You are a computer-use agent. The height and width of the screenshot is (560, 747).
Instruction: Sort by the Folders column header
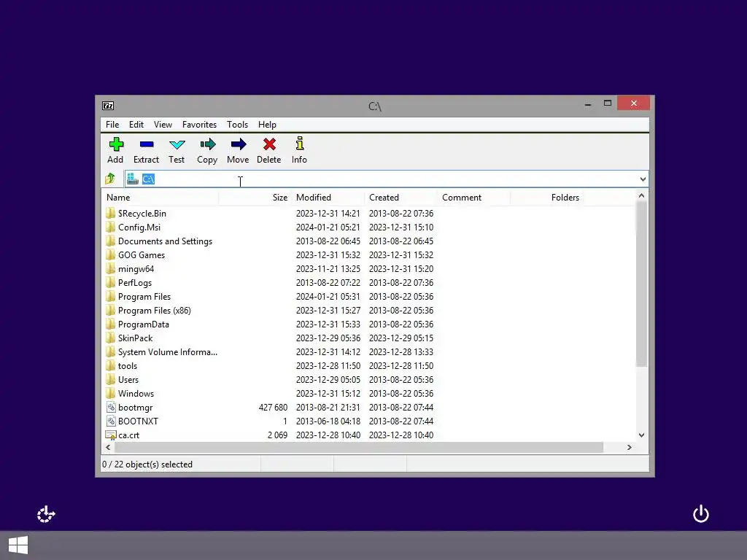coord(546,197)
